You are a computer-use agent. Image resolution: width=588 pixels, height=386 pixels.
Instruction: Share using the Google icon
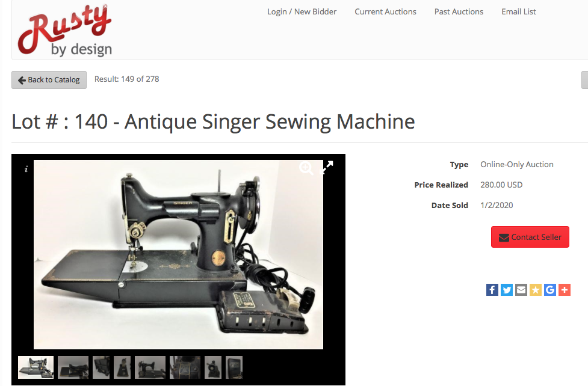coord(549,290)
